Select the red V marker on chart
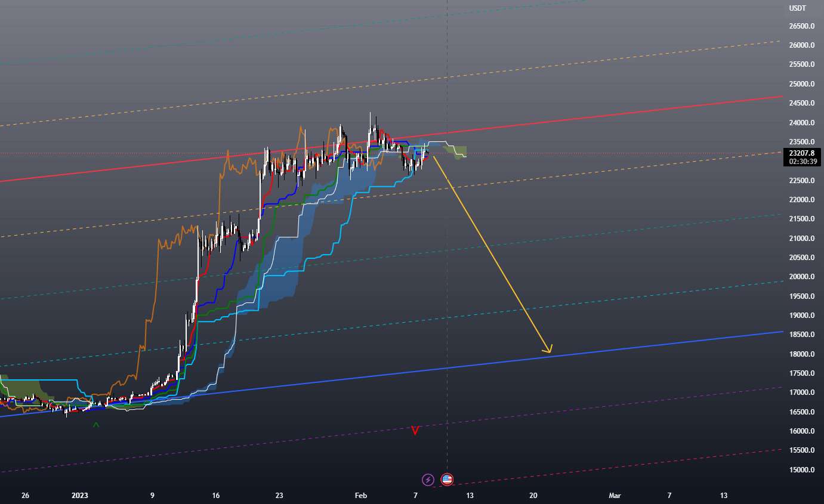824x504 pixels. 415,431
